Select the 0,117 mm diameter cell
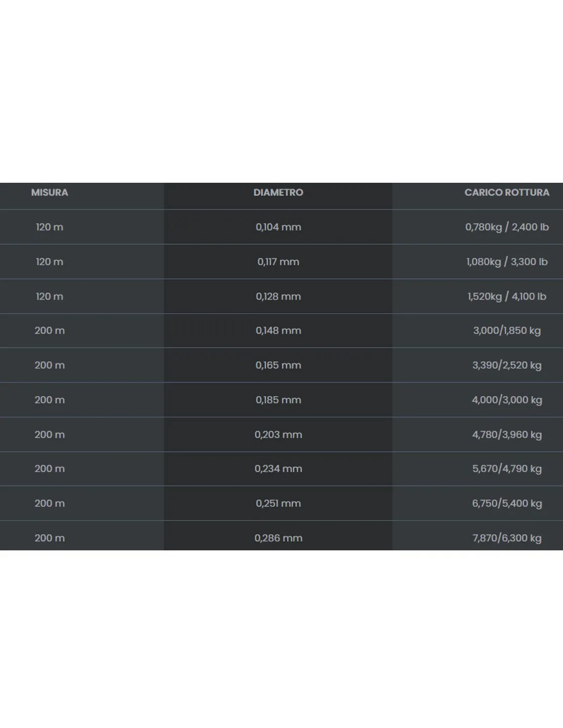Viewport: 563px width, 728px height. [x=278, y=262]
